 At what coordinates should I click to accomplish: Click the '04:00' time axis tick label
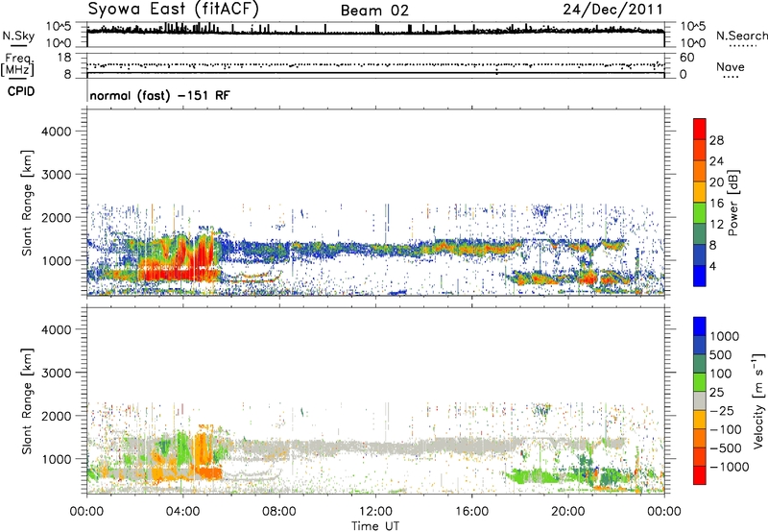[x=183, y=512]
